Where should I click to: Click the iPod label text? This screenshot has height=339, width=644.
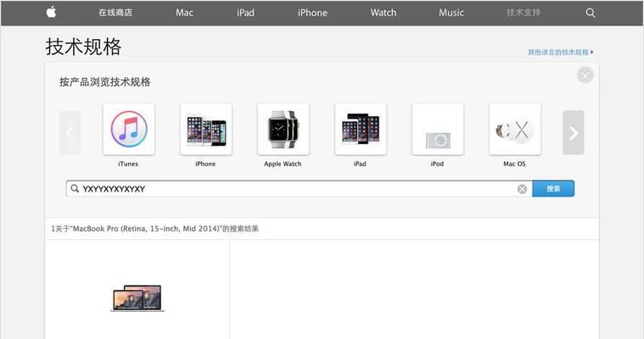437,164
